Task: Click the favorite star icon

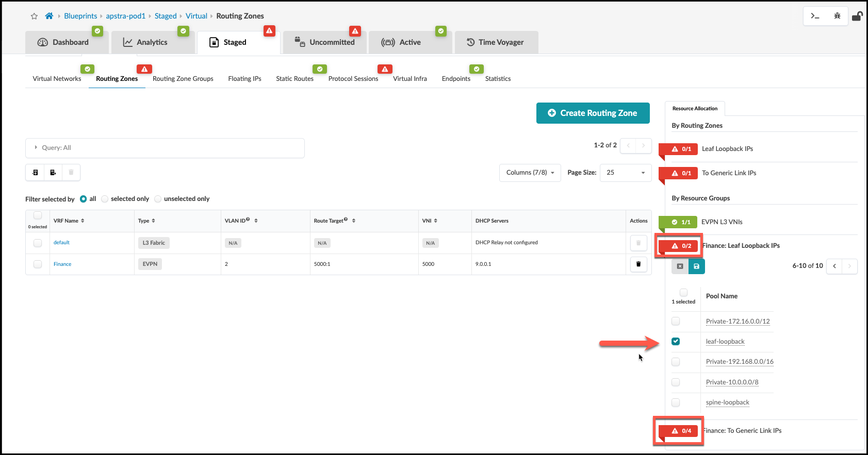Action: (x=34, y=16)
